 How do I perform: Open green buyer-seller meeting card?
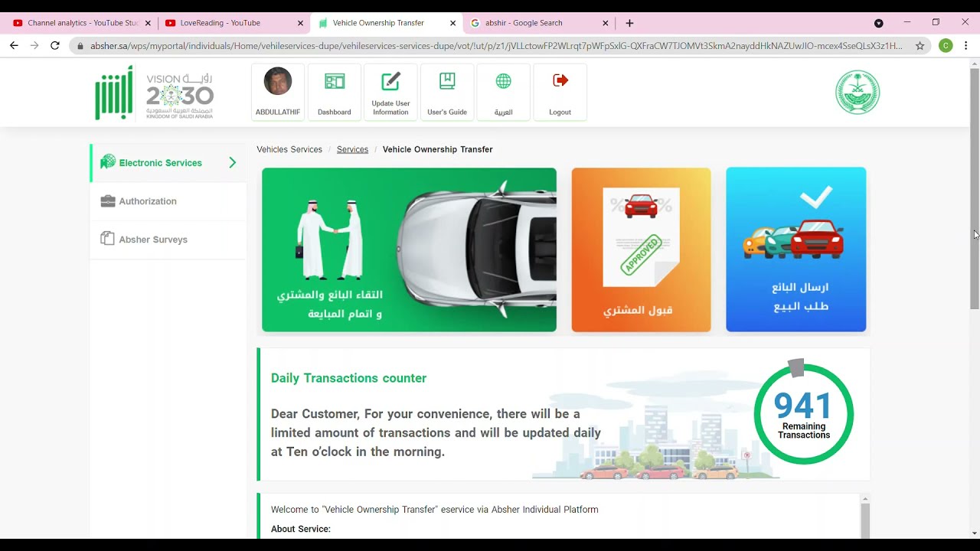[409, 250]
